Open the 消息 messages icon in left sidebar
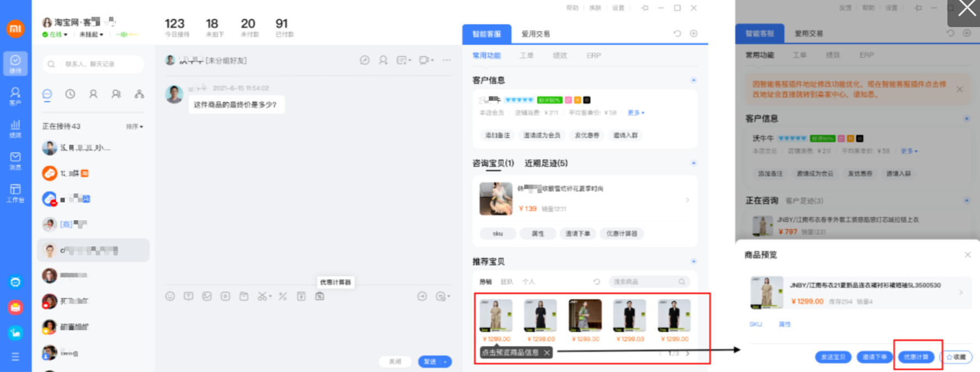The image size is (980, 372). [15, 161]
